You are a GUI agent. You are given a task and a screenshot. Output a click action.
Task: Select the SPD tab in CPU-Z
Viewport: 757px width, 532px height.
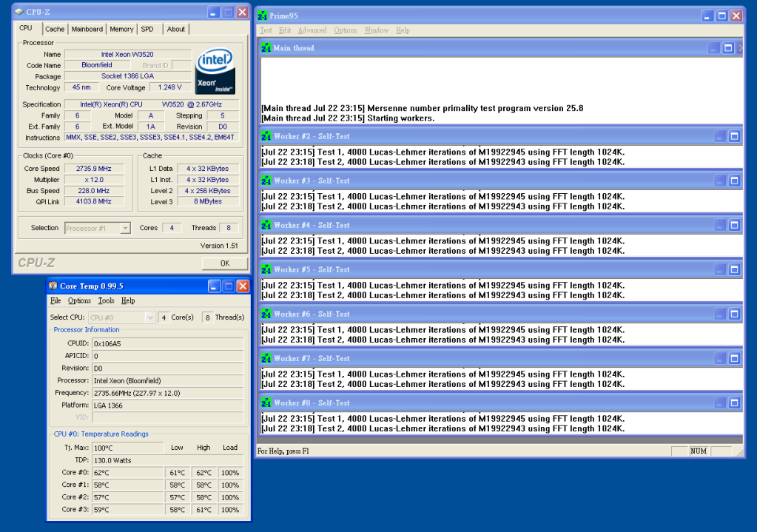coord(147,29)
